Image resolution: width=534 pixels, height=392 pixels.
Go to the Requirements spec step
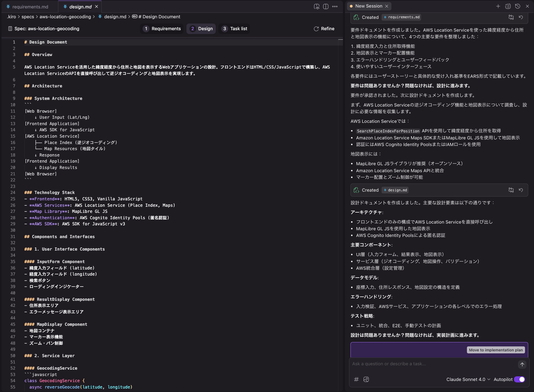point(162,29)
